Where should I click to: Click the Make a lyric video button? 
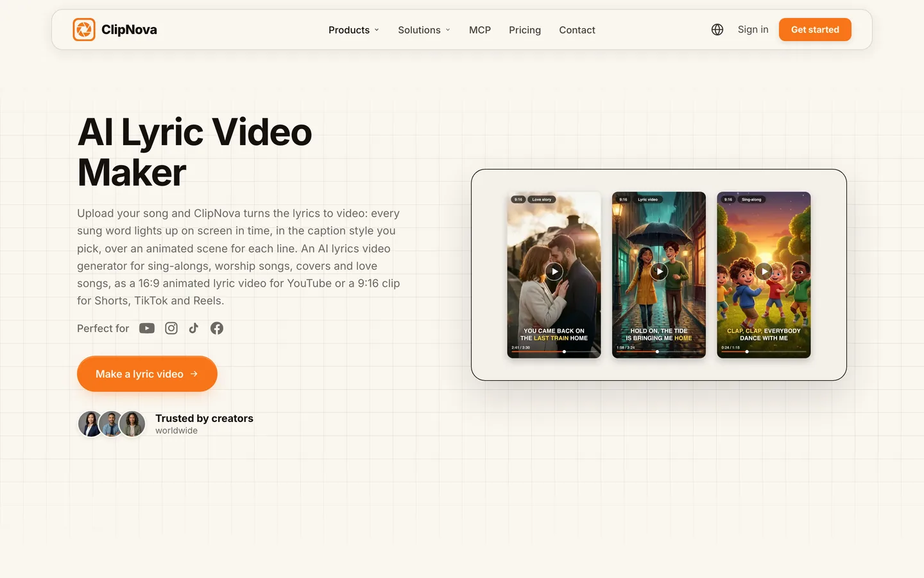pyautogui.click(x=147, y=374)
